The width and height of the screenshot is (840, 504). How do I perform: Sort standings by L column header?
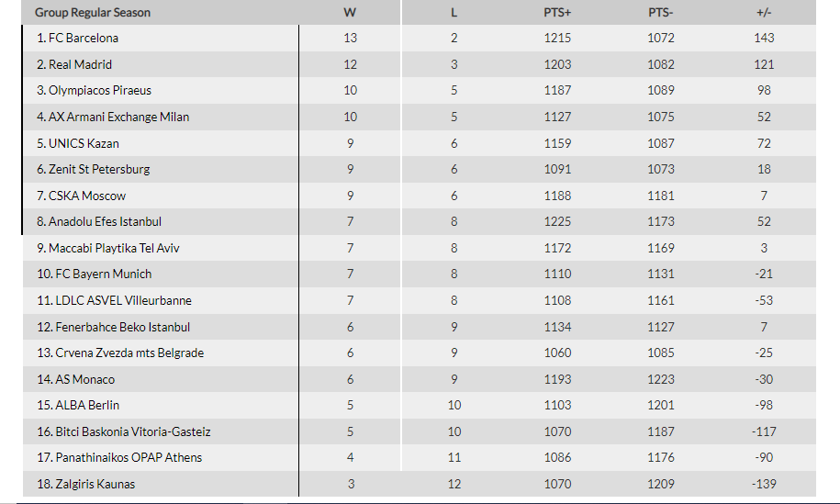[454, 13]
